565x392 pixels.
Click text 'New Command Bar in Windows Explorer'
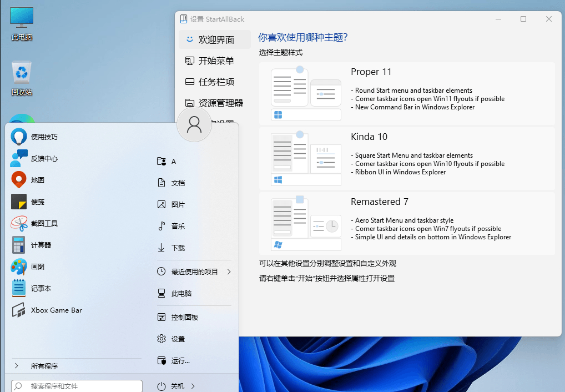[415, 107]
